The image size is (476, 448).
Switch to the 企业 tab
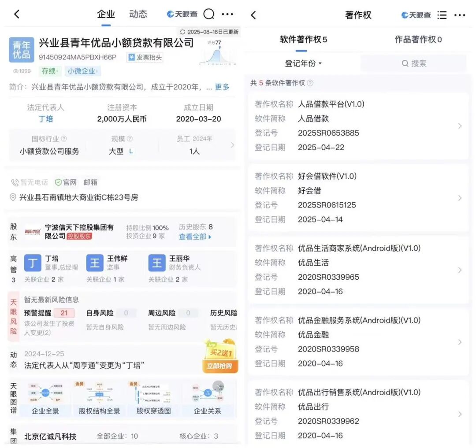106,14
